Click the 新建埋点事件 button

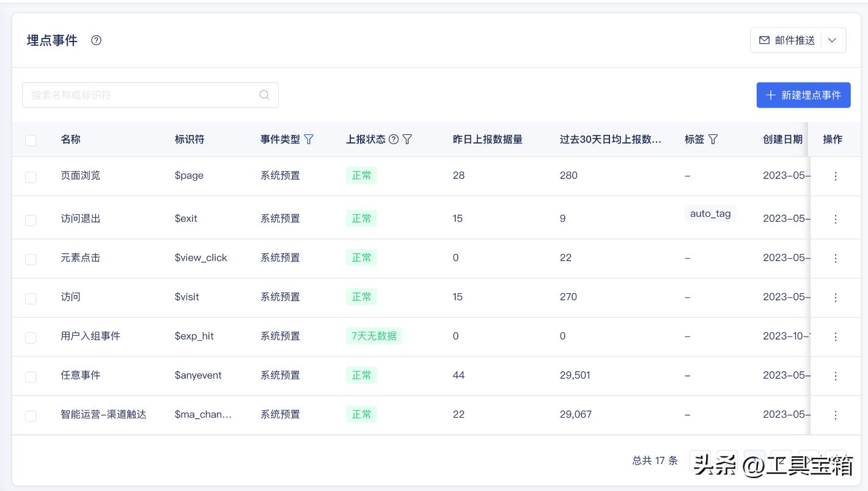click(x=803, y=95)
